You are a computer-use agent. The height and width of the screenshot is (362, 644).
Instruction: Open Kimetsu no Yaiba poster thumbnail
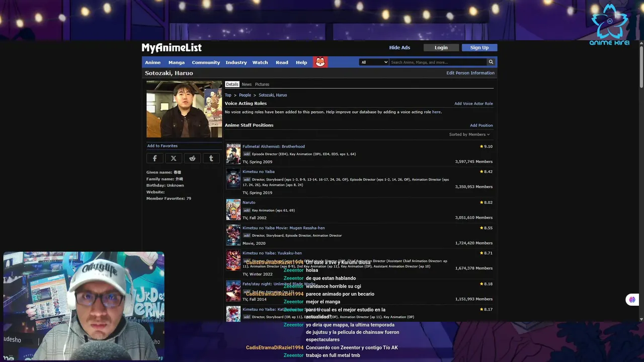coord(233,178)
